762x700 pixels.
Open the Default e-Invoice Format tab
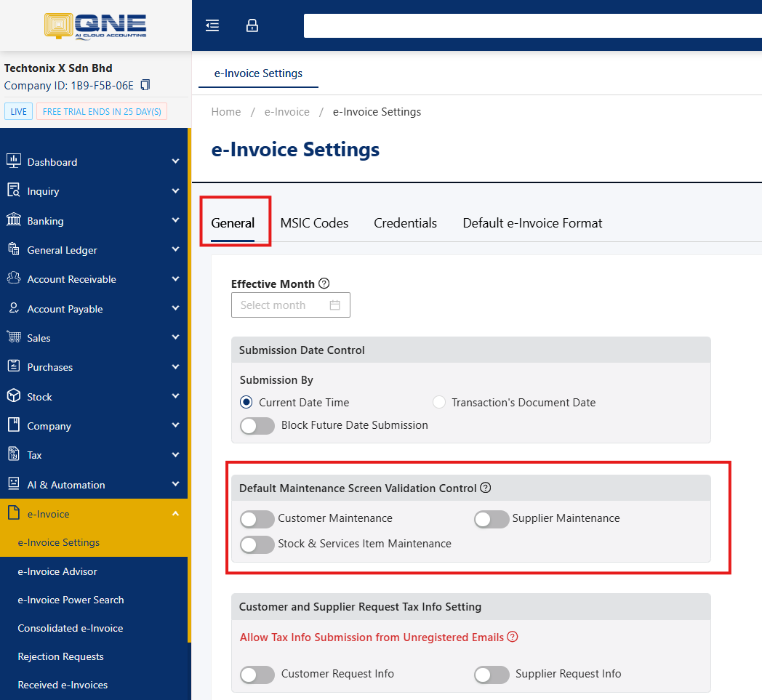pyautogui.click(x=532, y=223)
